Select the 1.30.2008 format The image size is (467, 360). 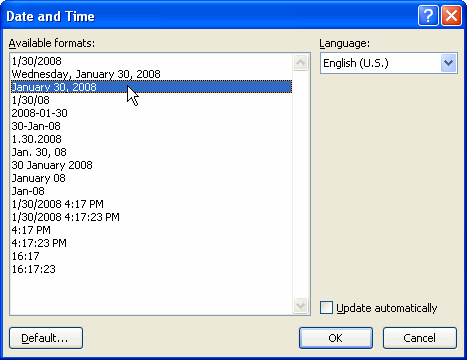pyautogui.click(x=152, y=139)
